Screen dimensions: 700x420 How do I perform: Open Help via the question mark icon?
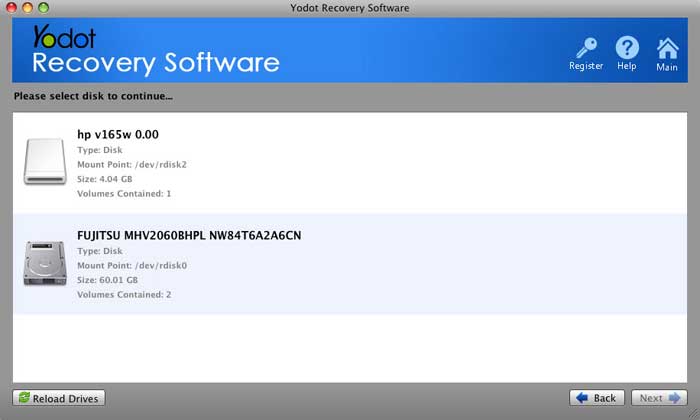pyautogui.click(x=627, y=47)
